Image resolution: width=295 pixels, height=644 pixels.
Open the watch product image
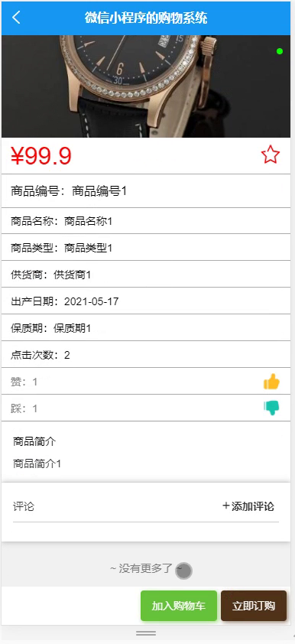click(x=146, y=86)
